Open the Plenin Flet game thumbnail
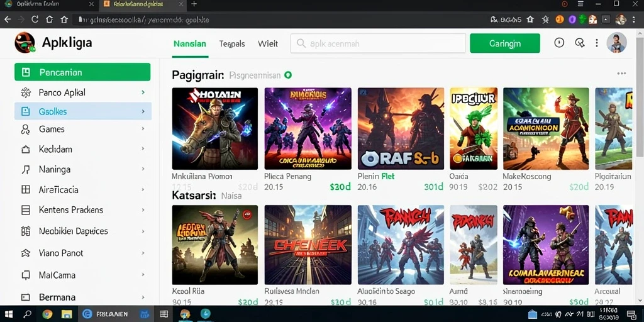This screenshot has height=322, width=644. tap(401, 128)
